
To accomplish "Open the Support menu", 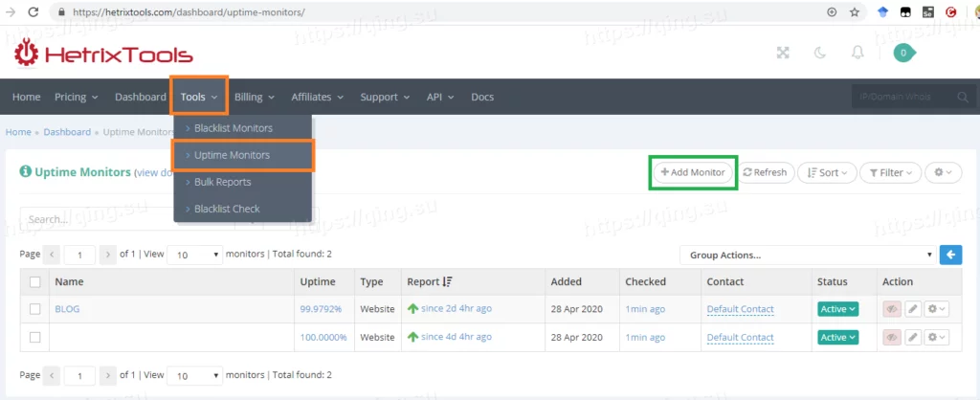I will [385, 97].
